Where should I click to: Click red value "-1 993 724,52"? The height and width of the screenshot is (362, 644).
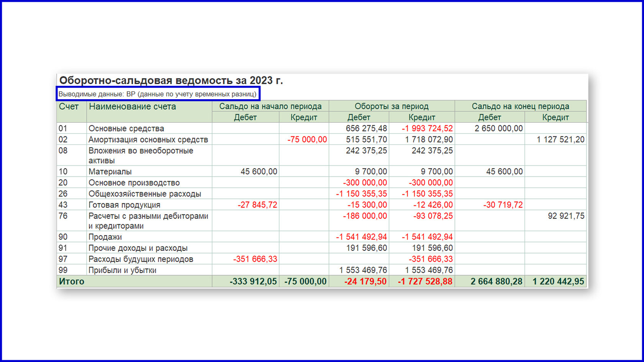point(427,128)
